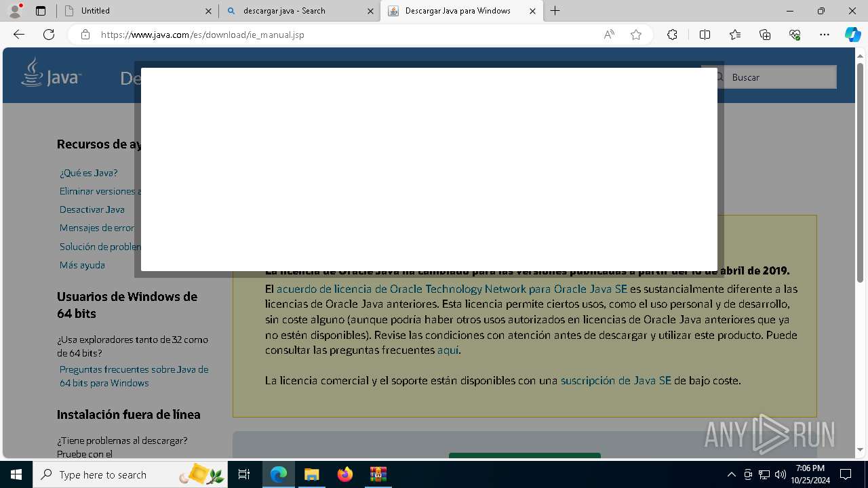Open the Windows Start menu

tap(16, 474)
